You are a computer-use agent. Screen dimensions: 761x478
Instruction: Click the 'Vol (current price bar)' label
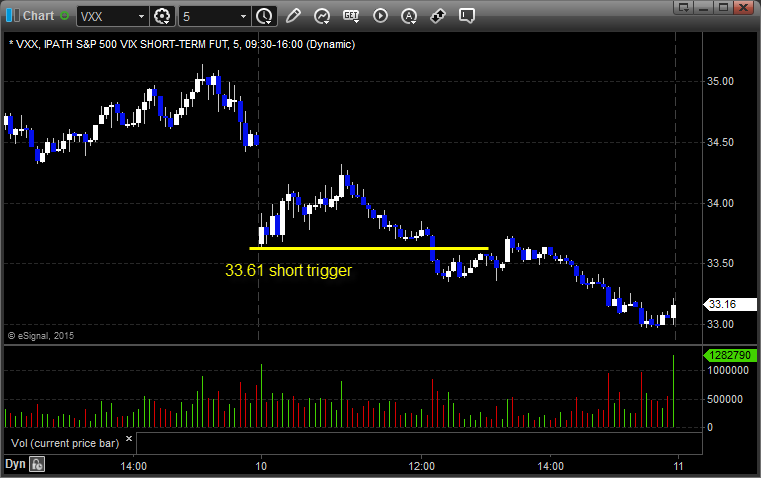pyautogui.click(x=65, y=443)
